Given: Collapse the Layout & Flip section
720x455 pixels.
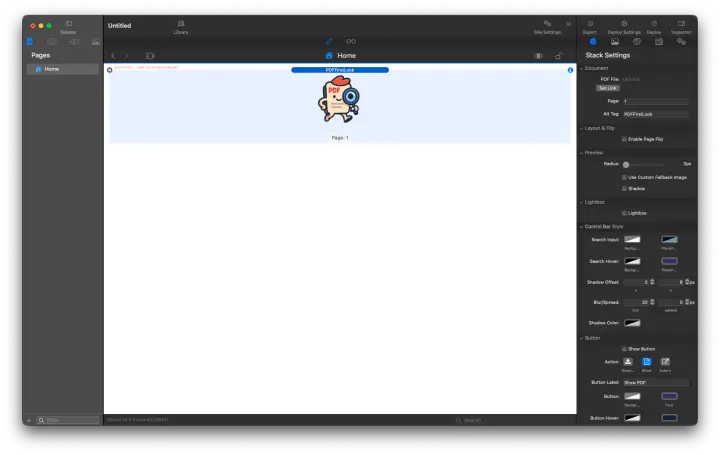Looking at the screenshot, I should click(581, 129).
